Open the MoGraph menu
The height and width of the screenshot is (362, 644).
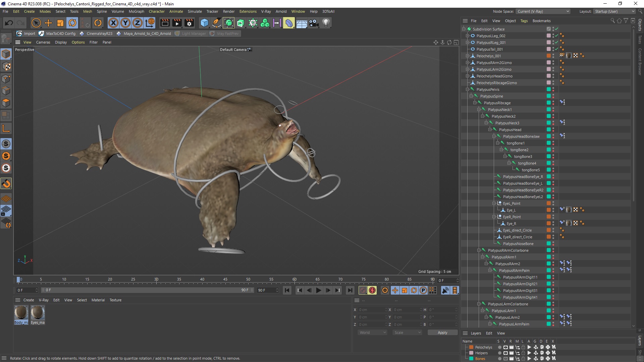pyautogui.click(x=136, y=11)
